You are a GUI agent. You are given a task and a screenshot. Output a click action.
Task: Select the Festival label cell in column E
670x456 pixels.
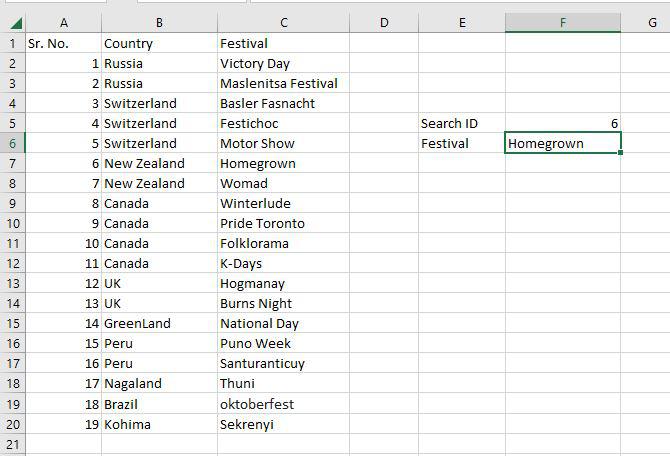pyautogui.click(x=461, y=143)
